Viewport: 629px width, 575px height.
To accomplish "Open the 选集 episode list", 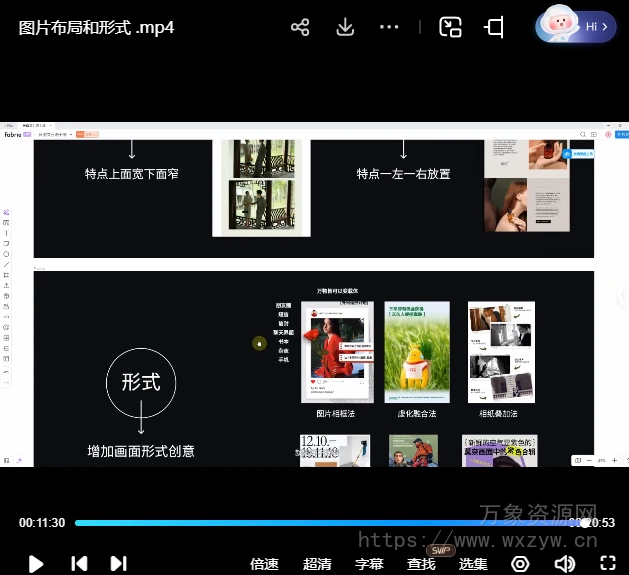I will (x=473, y=564).
